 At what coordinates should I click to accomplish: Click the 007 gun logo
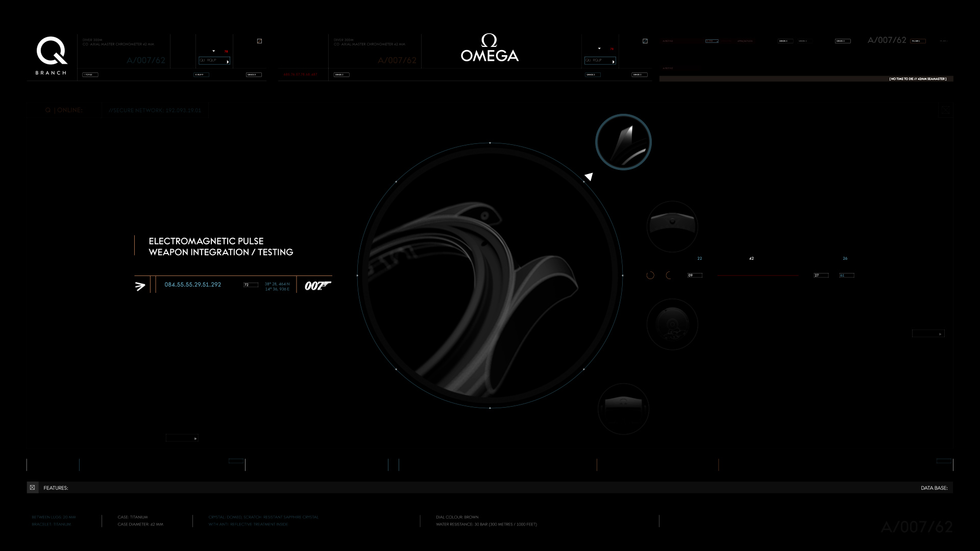pyautogui.click(x=317, y=286)
